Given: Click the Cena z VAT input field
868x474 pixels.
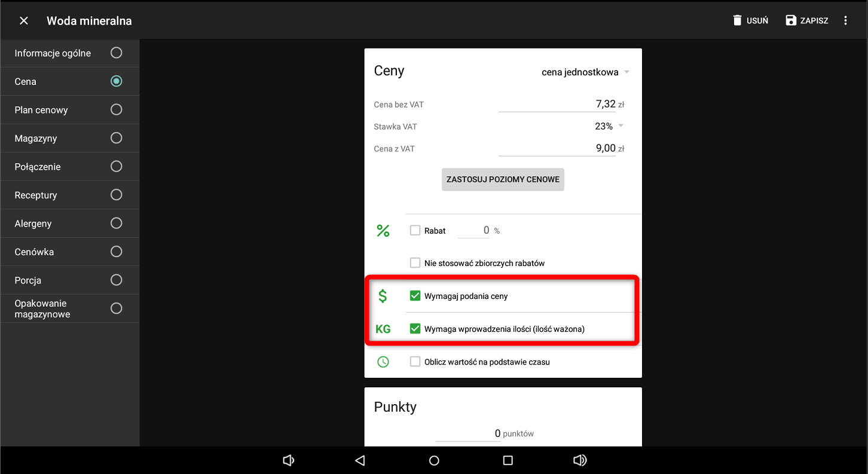Looking at the screenshot, I should click(x=557, y=148).
